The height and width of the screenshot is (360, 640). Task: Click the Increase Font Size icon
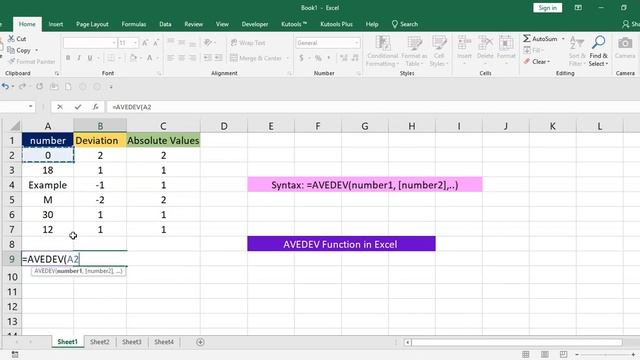(145, 43)
